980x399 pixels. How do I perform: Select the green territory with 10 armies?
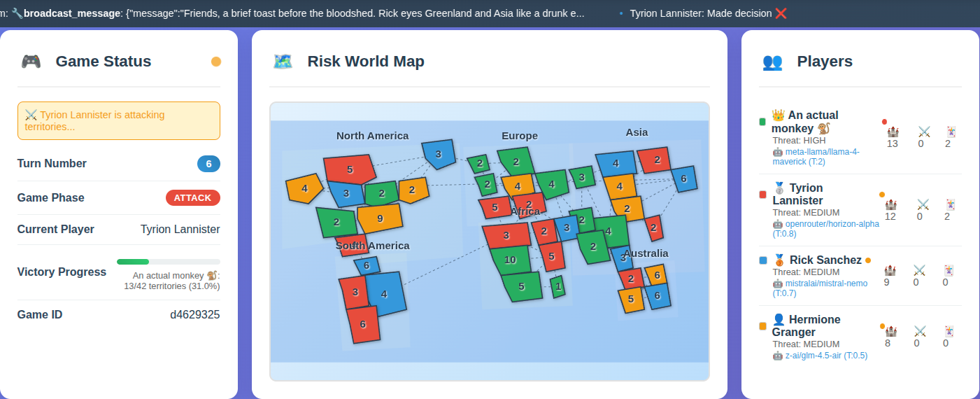tap(510, 260)
